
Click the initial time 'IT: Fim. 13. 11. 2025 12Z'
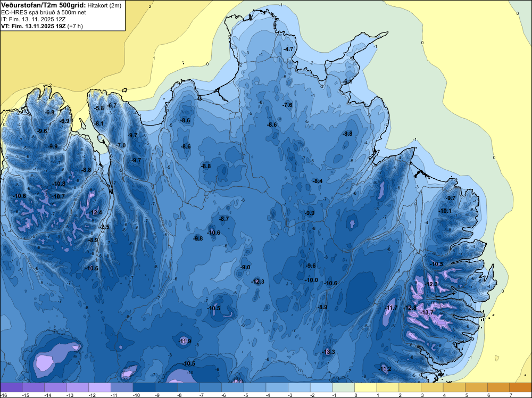click(x=33, y=19)
